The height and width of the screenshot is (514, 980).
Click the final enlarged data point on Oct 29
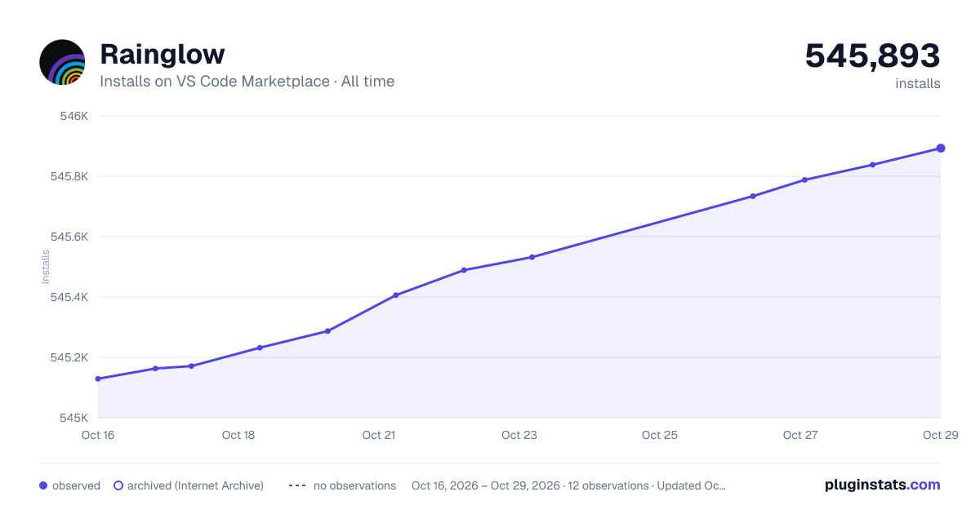[x=941, y=148]
